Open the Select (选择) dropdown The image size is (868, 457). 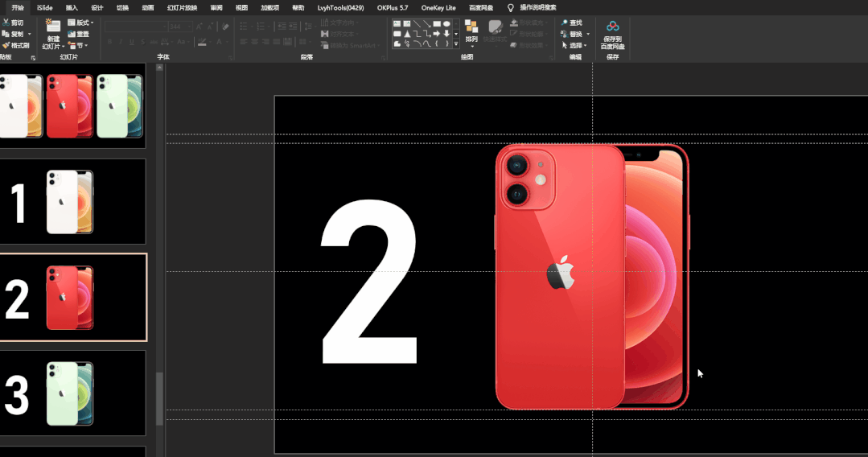(x=574, y=45)
